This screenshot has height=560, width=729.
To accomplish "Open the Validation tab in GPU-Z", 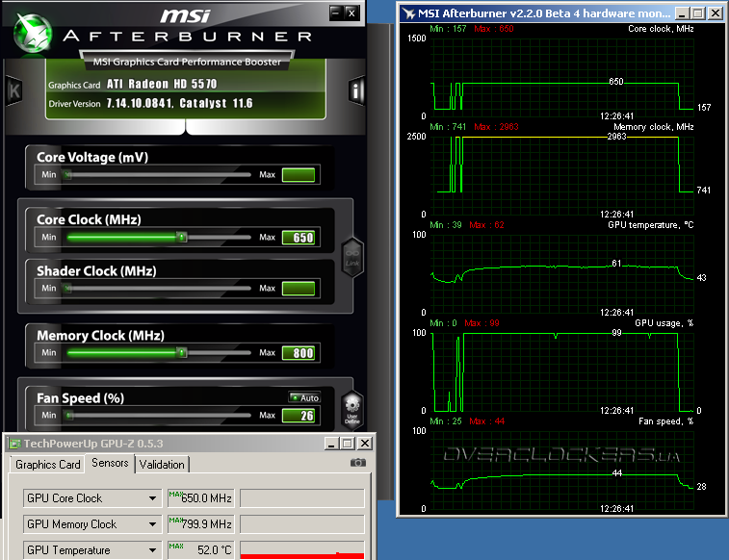I will tap(162, 465).
